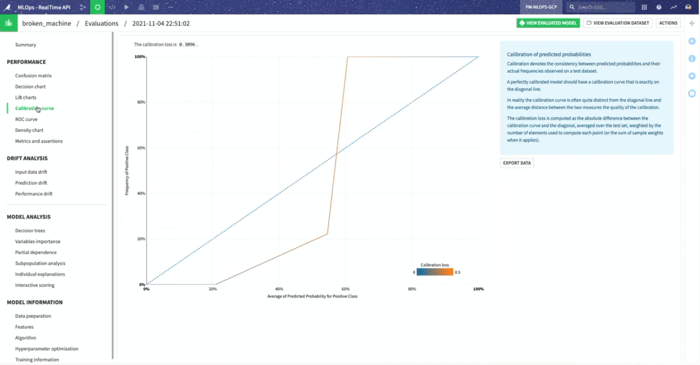Screen dimensions: 700x365
Task: Click the back arrow on right panel
Action: (x=692, y=23)
